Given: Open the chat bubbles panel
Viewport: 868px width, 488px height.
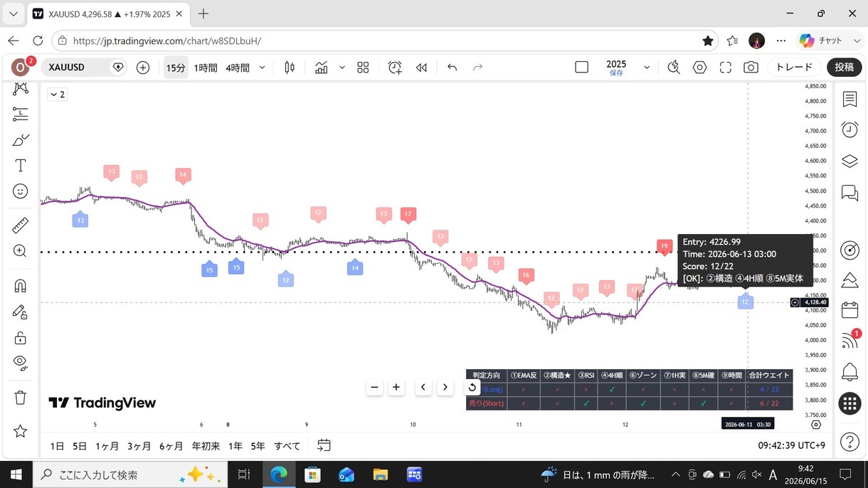Looking at the screenshot, I should [850, 192].
